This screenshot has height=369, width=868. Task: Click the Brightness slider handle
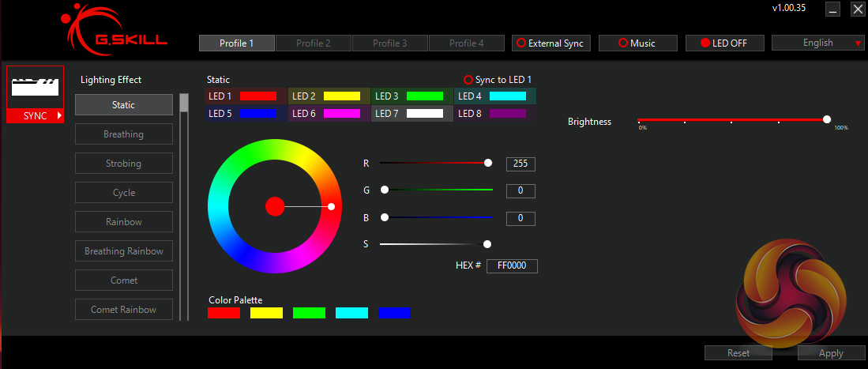[x=826, y=120]
